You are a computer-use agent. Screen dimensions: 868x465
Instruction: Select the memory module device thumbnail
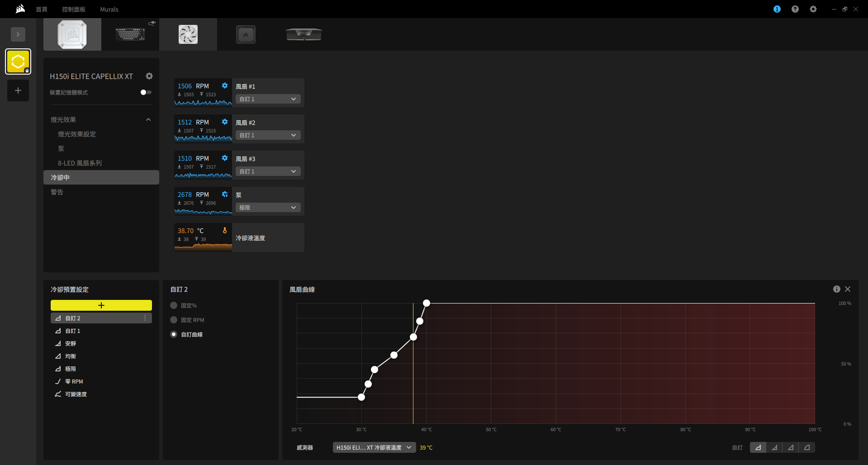[304, 34]
